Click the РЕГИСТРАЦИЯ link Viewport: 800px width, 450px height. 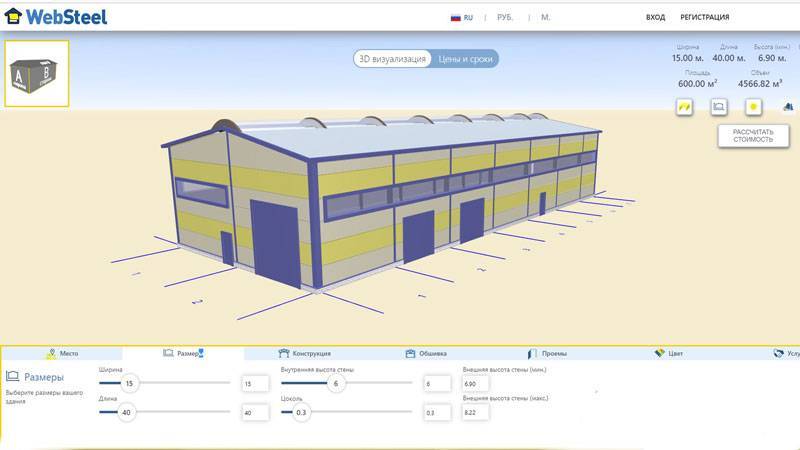click(705, 17)
